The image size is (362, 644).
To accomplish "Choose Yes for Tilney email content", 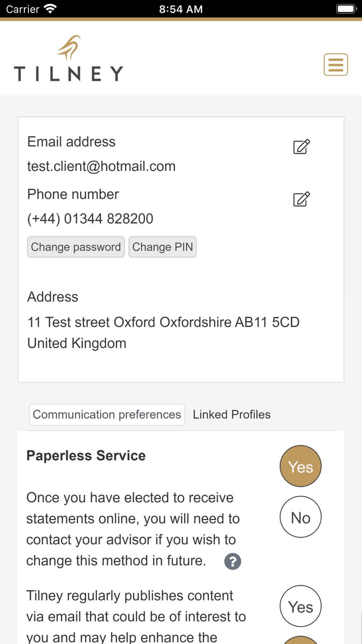I will 300,606.
